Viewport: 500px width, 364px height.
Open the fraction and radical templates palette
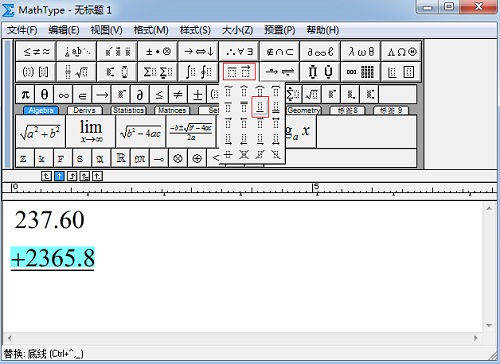(77, 71)
